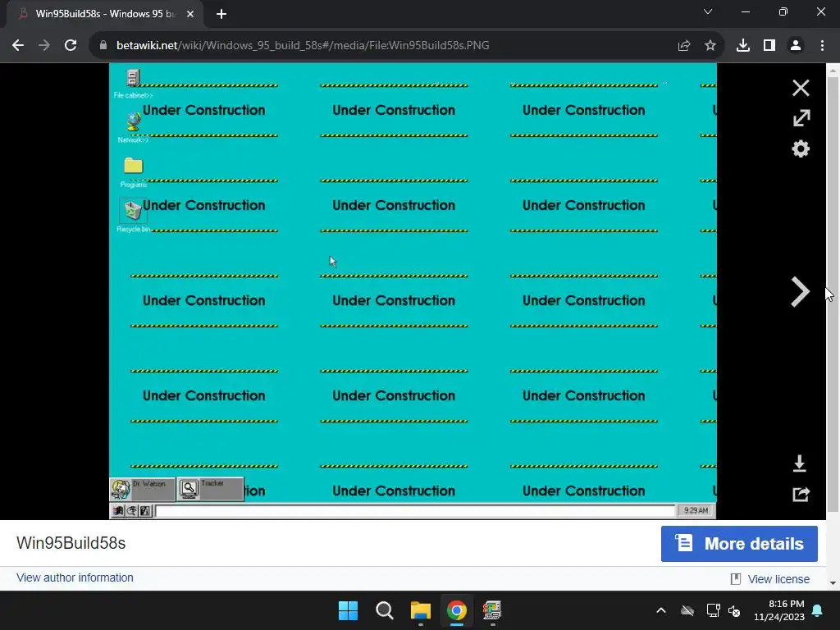This screenshot has height=630, width=840.
Task: Open File Explorer from the taskbar
Action: [421, 610]
